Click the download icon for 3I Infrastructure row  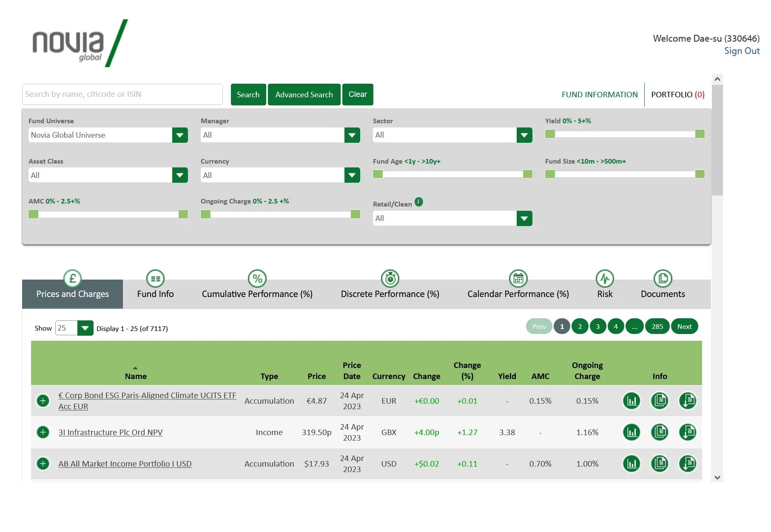(x=688, y=432)
